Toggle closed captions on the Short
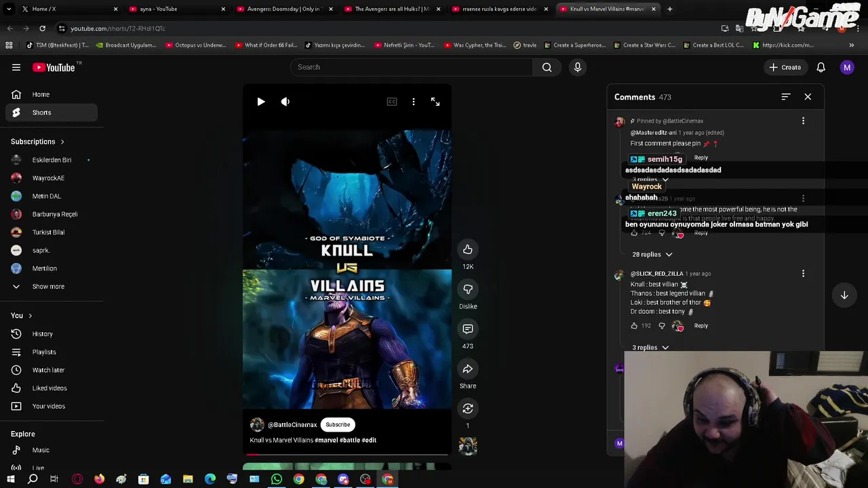Screen dimensions: 868x488 392,102
